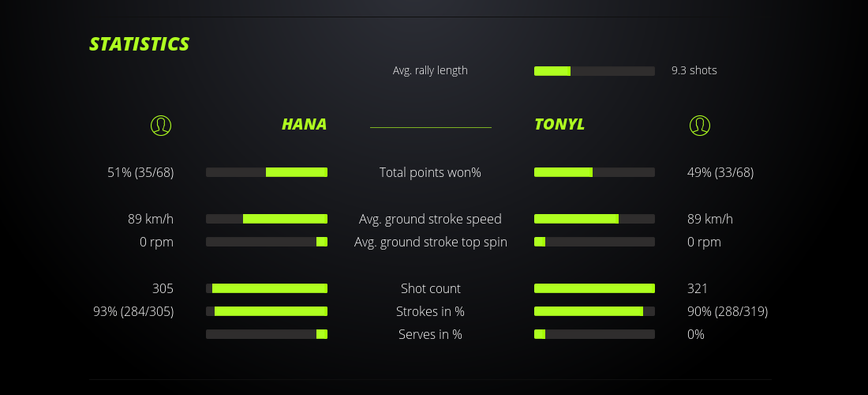
Task: Click the HANA player name
Action: [304, 124]
